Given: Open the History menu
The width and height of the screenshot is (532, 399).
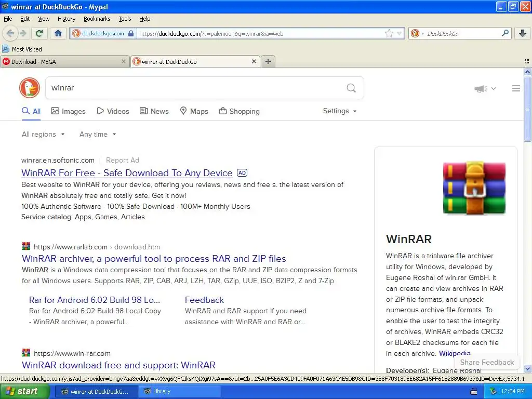Looking at the screenshot, I should pos(66,19).
